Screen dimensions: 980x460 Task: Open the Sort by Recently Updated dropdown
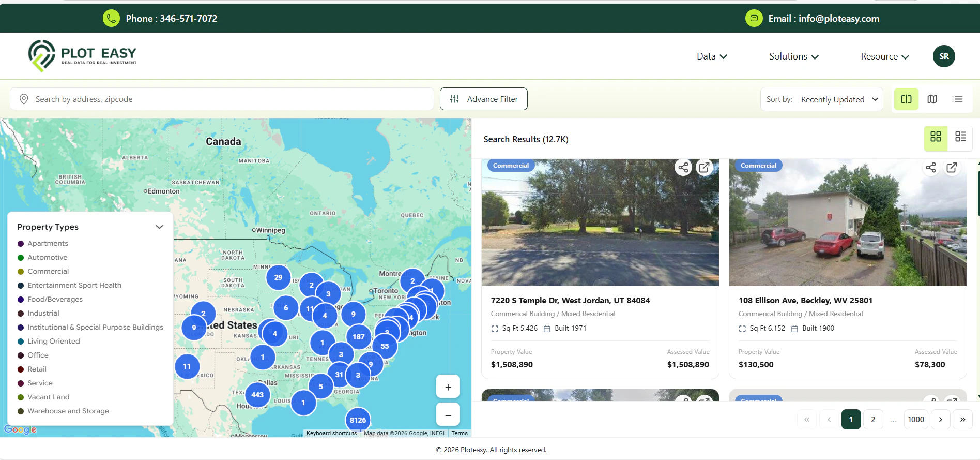(x=822, y=99)
